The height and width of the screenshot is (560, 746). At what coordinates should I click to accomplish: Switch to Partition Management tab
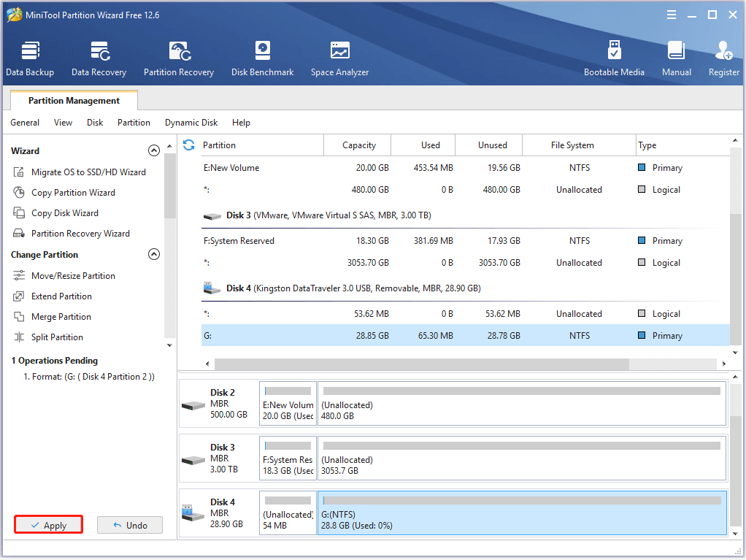74,100
